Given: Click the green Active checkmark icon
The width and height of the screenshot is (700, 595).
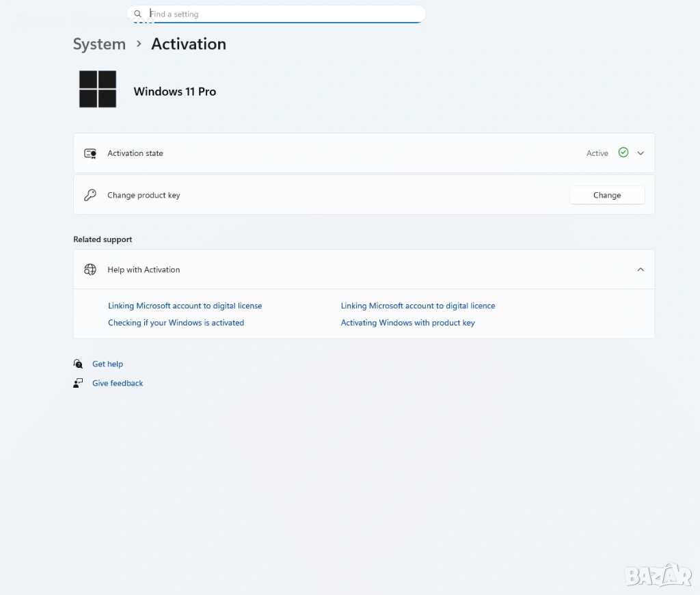Looking at the screenshot, I should [x=623, y=153].
